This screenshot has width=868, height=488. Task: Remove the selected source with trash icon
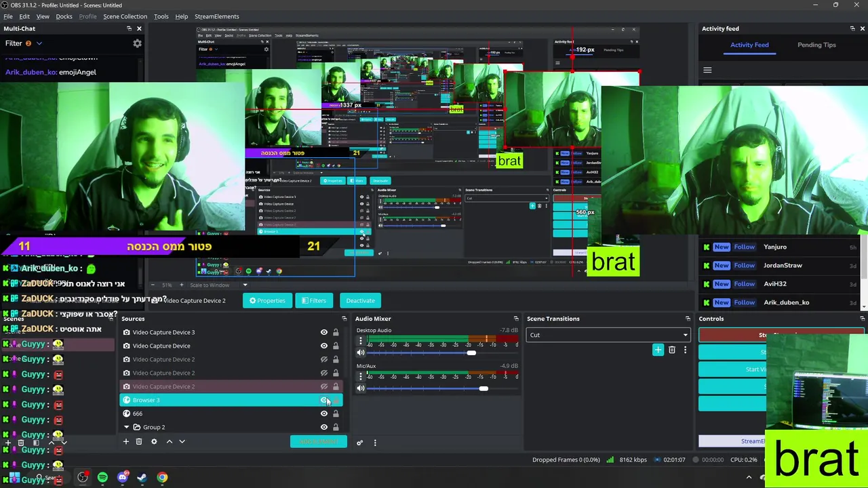pos(139,442)
